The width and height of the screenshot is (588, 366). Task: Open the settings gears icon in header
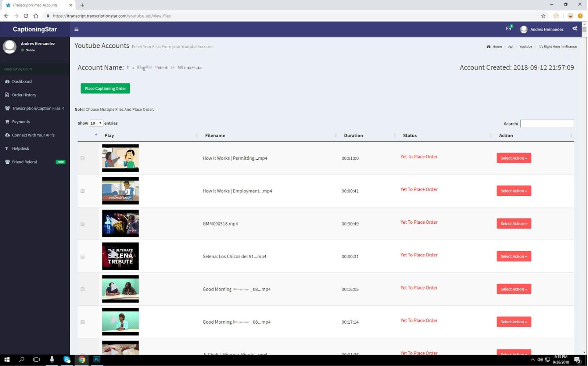tap(575, 29)
